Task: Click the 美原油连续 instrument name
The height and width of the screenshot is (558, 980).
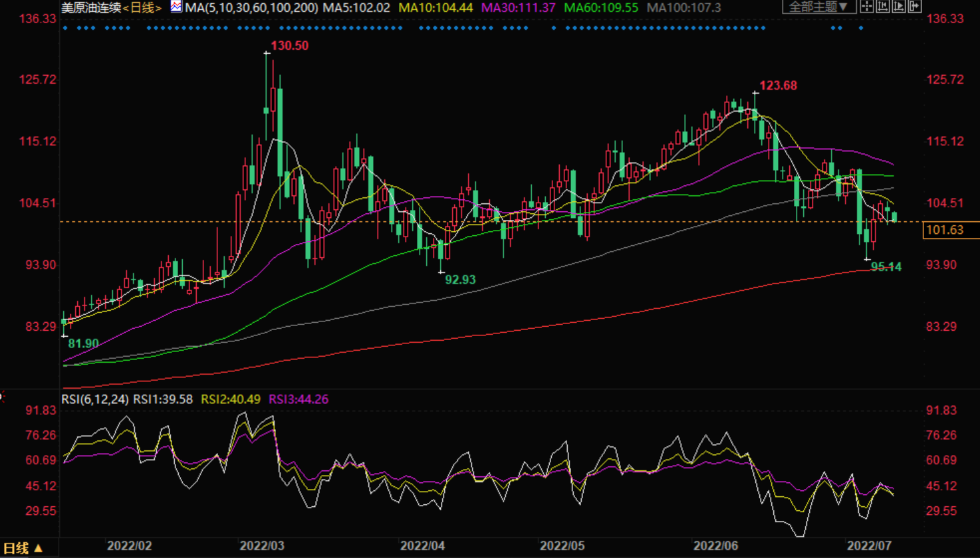Action: pos(90,8)
